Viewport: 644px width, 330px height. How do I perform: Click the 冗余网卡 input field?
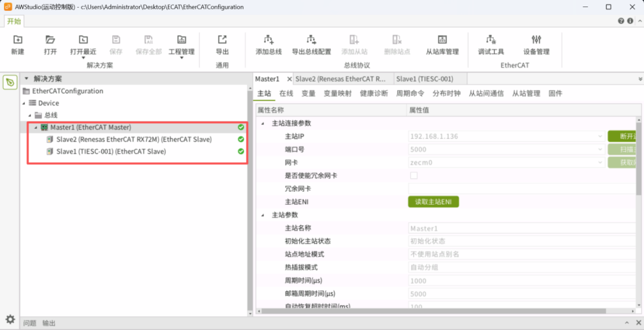tap(522, 189)
